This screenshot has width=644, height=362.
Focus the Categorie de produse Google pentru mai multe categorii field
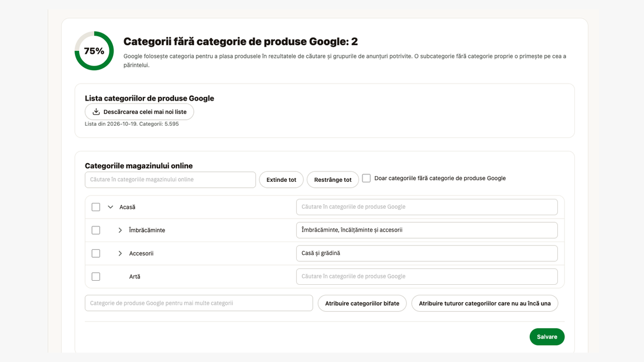(x=199, y=304)
